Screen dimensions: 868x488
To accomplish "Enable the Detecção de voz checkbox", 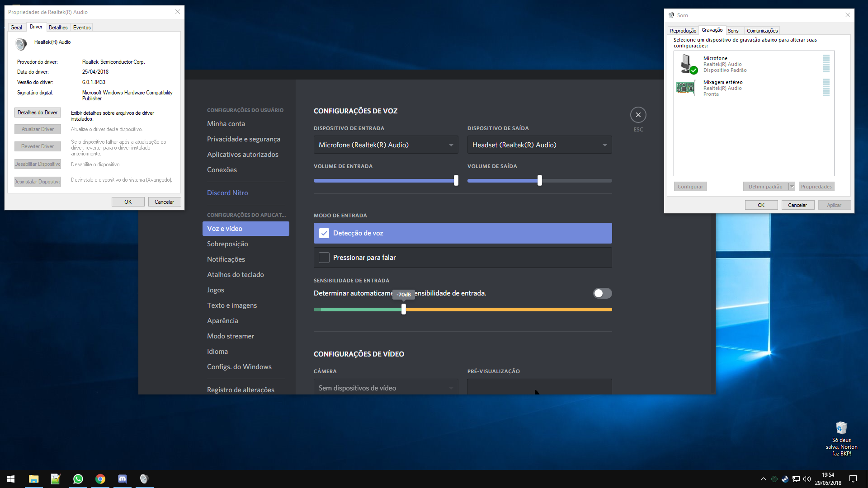I will (x=324, y=233).
